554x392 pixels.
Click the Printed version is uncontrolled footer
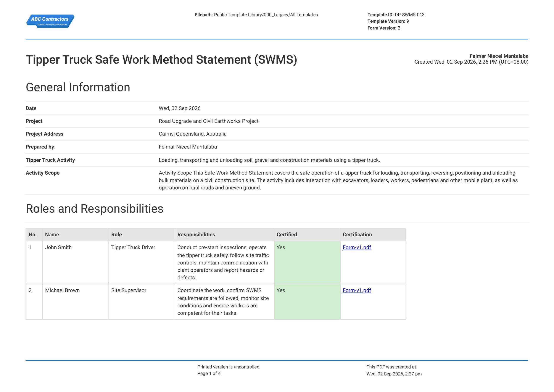click(228, 367)
